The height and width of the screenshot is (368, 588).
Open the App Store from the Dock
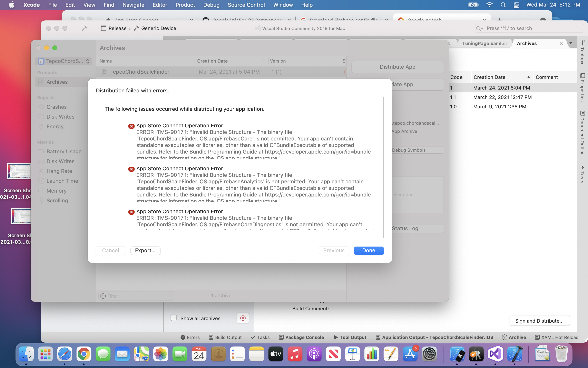point(410,354)
